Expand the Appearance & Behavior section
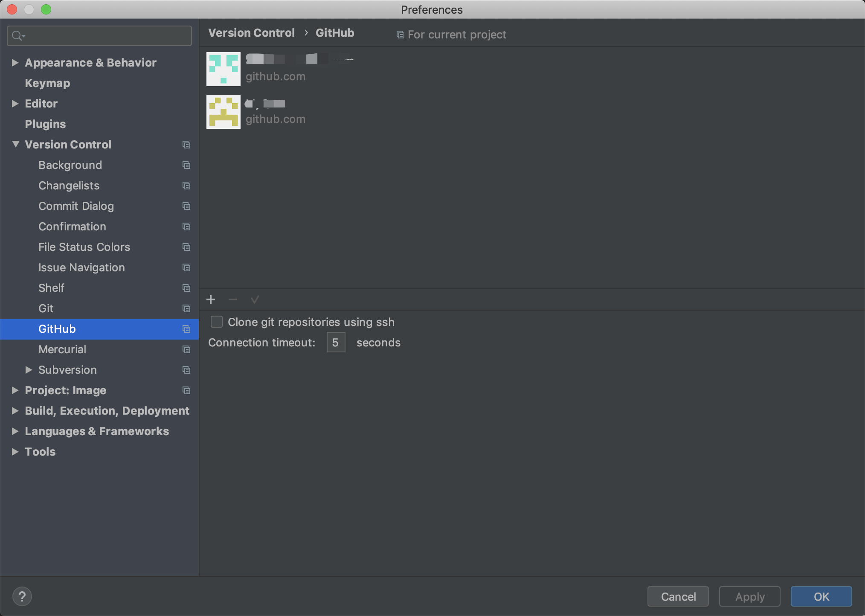 pyautogui.click(x=15, y=62)
